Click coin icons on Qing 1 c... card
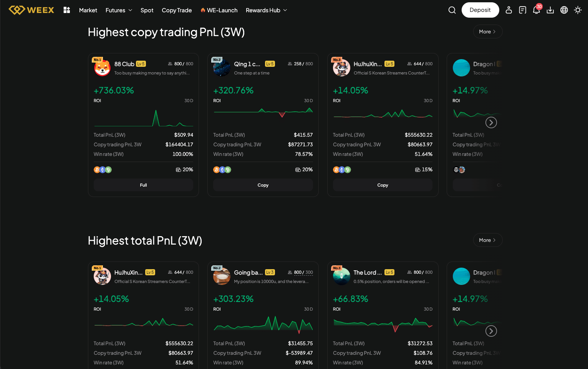This screenshot has width=588, height=369. click(222, 170)
